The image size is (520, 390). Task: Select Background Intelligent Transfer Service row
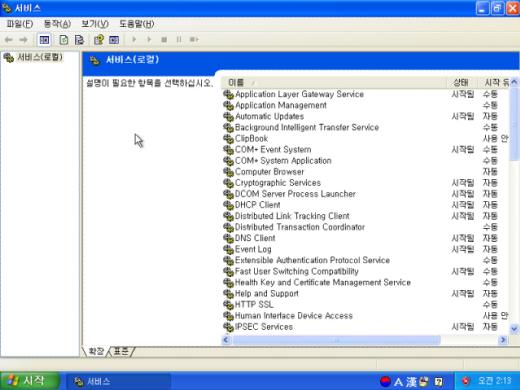(365, 127)
